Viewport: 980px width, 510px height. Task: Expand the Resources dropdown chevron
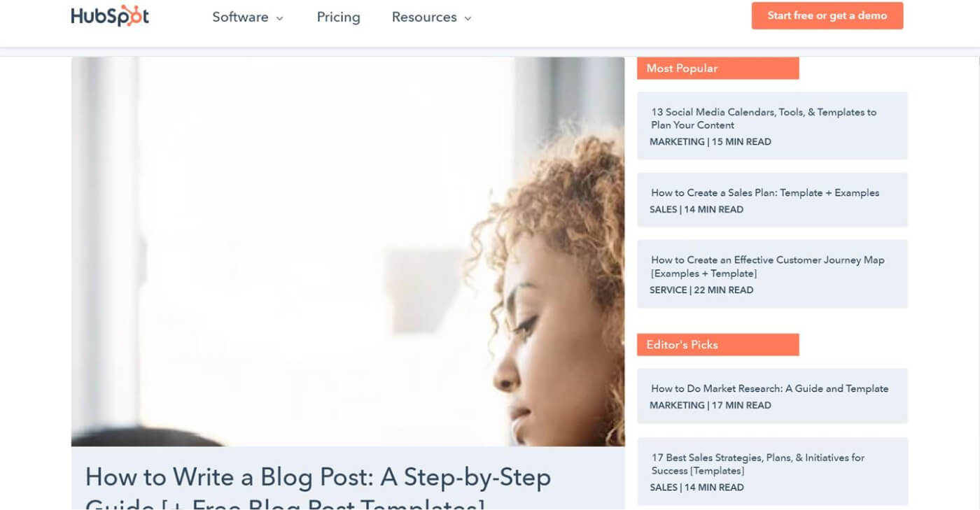coord(468,19)
